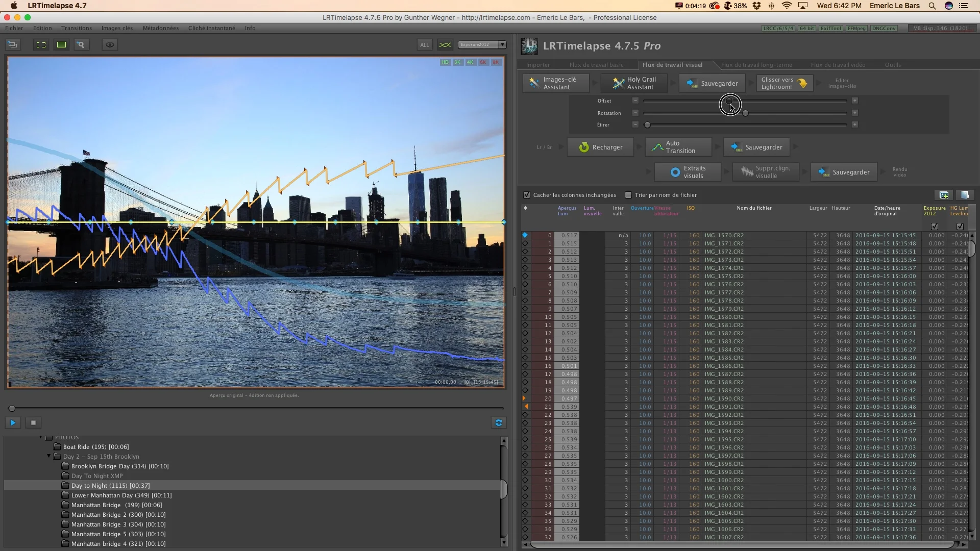Screen dimensions: 980x551
Task: Toggle the fullscreen preview icon
Action: tap(41, 45)
